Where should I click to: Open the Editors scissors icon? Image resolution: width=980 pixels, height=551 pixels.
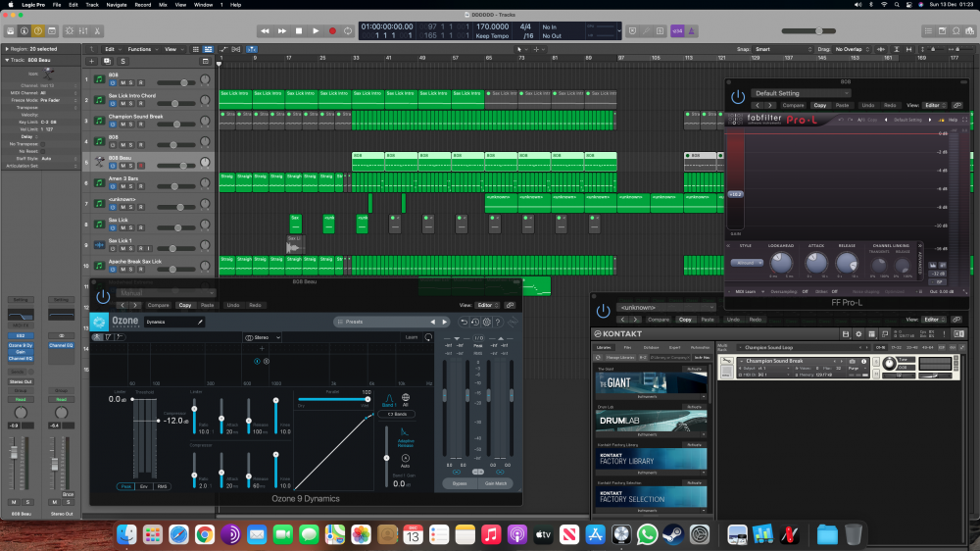tap(97, 30)
